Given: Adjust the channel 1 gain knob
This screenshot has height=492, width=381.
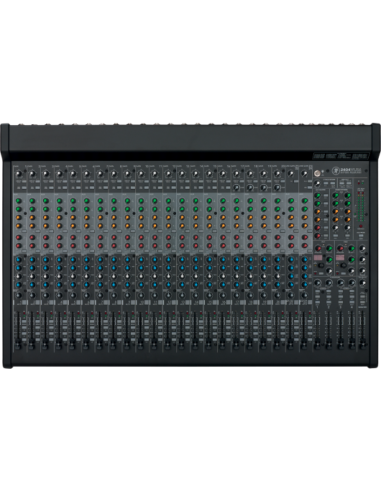Looking at the screenshot, I should click(x=19, y=174).
